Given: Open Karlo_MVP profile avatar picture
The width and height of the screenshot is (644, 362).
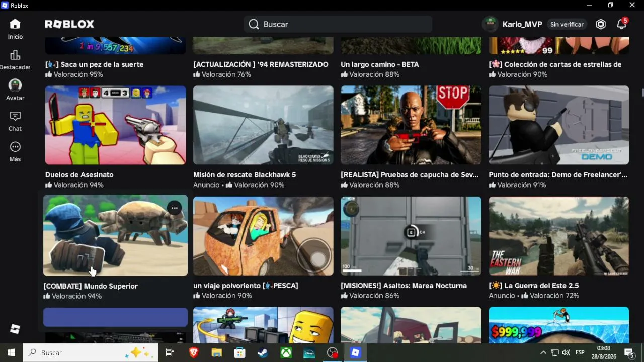Looking at the screenshot, I should tap(490, 24).
